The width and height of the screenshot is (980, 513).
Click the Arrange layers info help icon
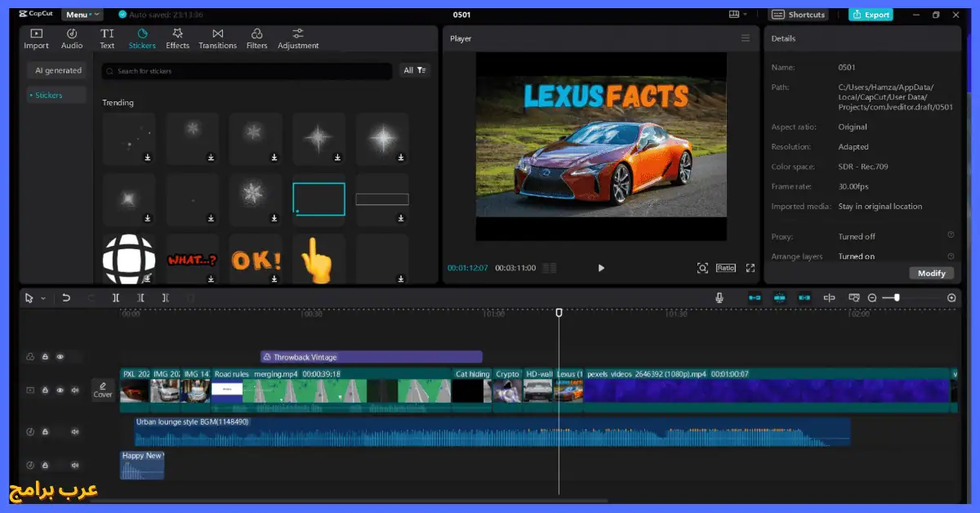click(951, 256)
